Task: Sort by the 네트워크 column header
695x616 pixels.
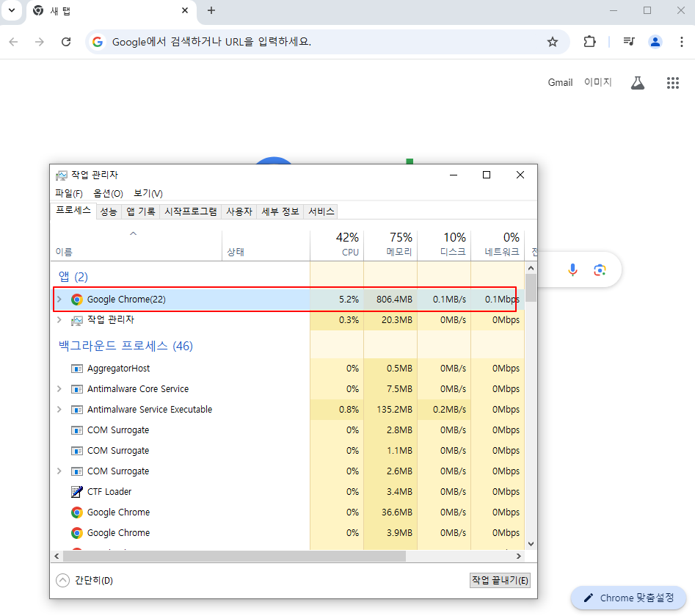Action: coord(498,245)
